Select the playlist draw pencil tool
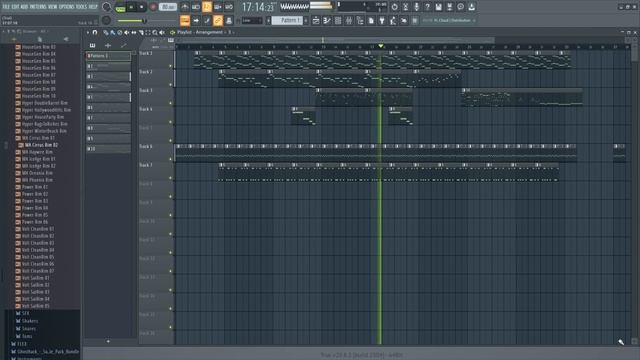This screenshot has height=360, width=640. point(106,32)
